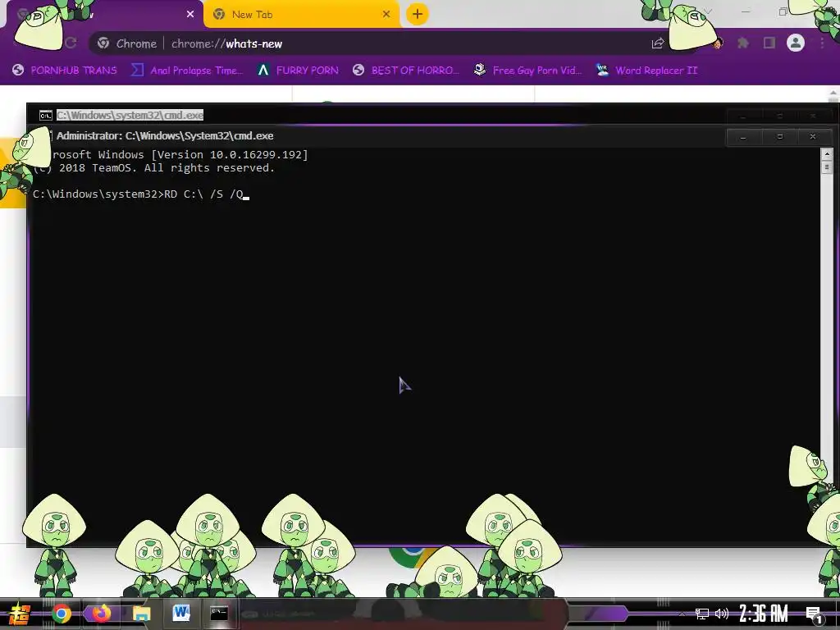840x630 pixels.
Task: Click the cmd icon of the background console window
Action: 46,115
